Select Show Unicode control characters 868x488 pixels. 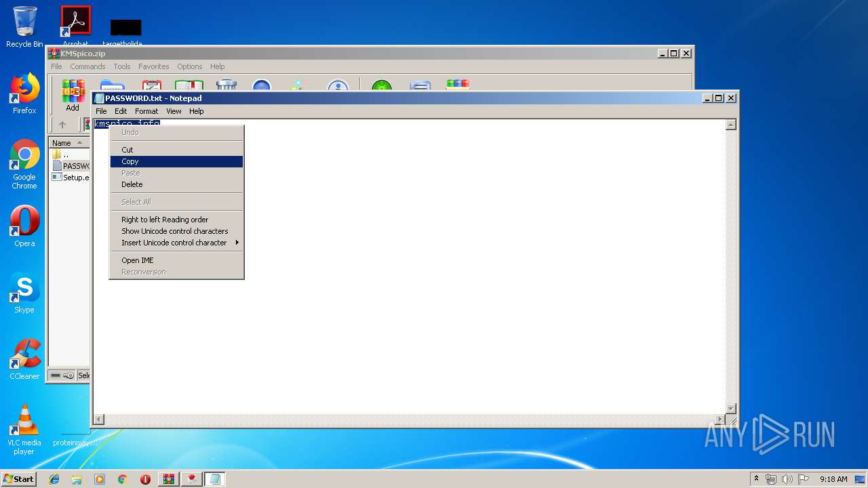(x=176, y=231)
